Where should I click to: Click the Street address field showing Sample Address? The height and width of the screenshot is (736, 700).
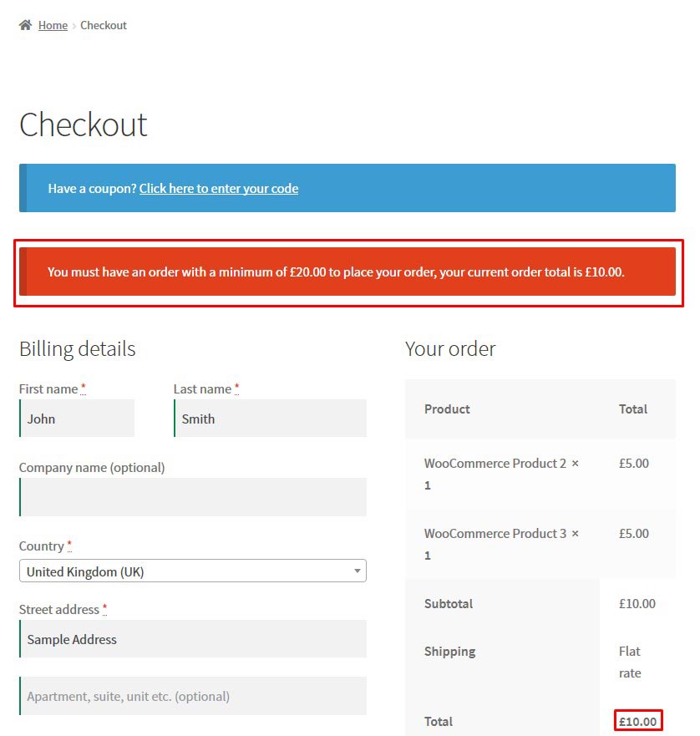coord(192,639)
